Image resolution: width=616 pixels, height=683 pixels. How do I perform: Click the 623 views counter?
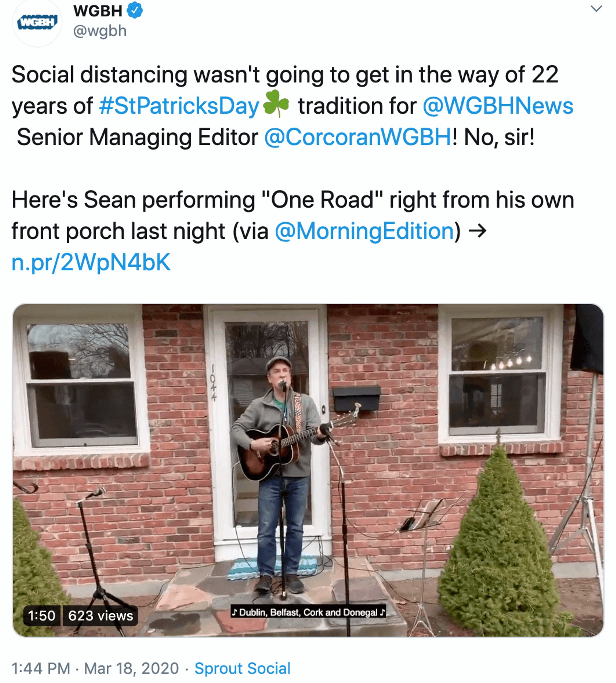(100, 616)
